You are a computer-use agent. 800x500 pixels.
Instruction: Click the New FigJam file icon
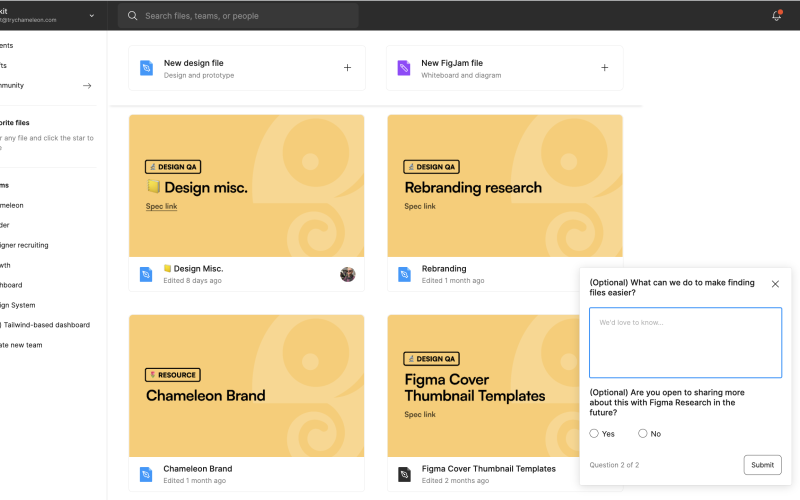point(404,68)
